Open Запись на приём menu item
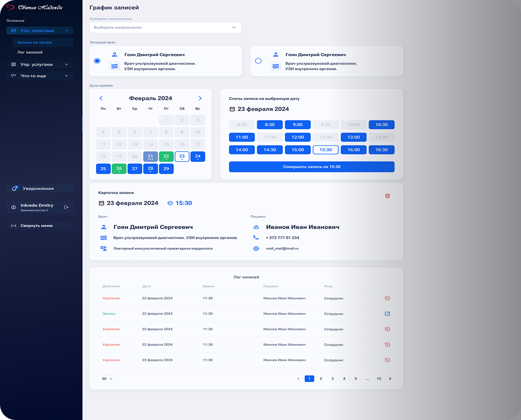Image resolution: width=521 pixels, height=420 pixels. 43,42
